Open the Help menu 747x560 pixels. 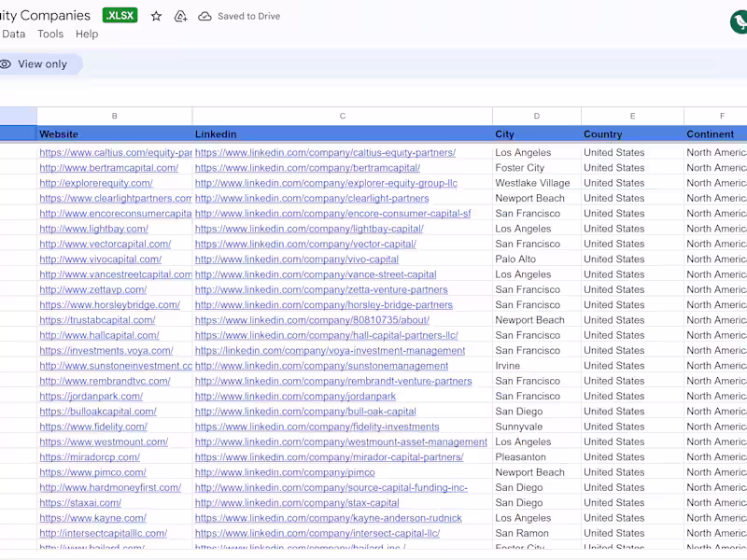click(x=87, y=34)
